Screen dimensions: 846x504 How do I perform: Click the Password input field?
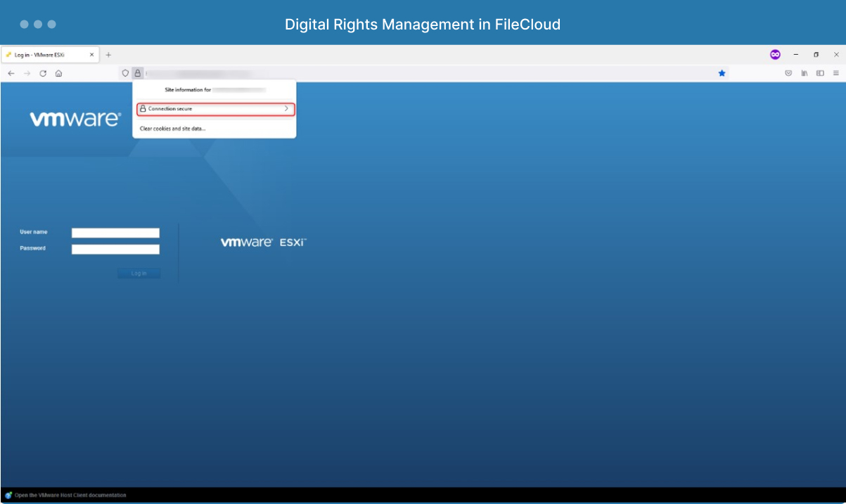115,249
